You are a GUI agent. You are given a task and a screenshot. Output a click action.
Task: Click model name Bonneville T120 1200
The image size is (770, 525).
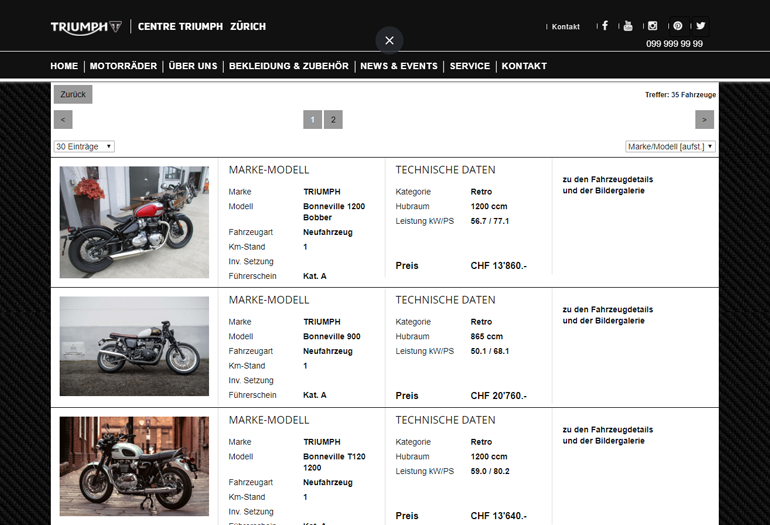click(x=334, y=462)
